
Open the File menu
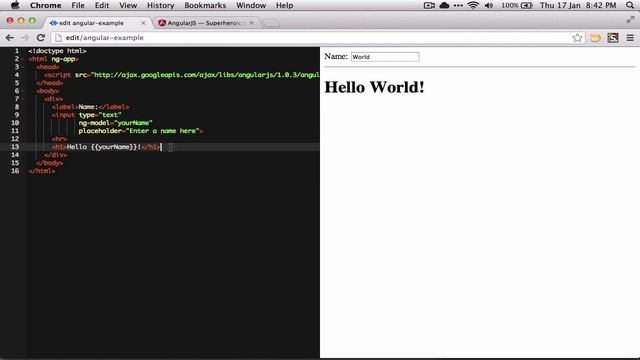[x=78, y=5]
